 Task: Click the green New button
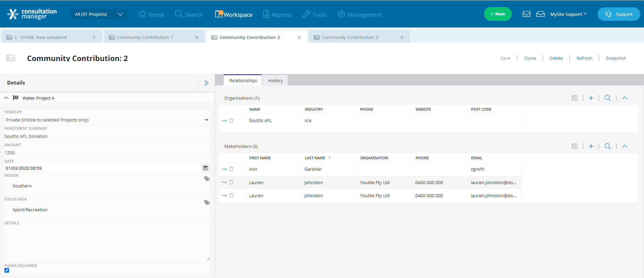pyautogui.click(x=498, y=14)
